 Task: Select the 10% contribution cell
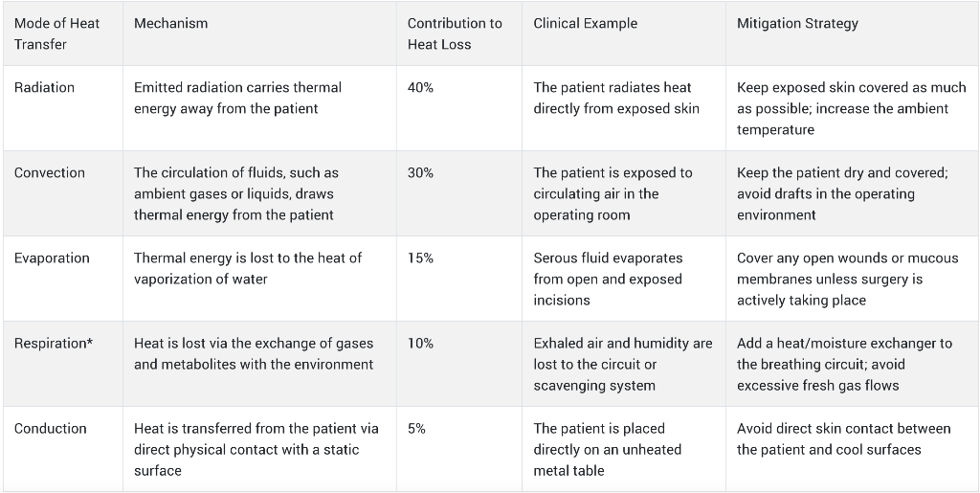point(420,343)
